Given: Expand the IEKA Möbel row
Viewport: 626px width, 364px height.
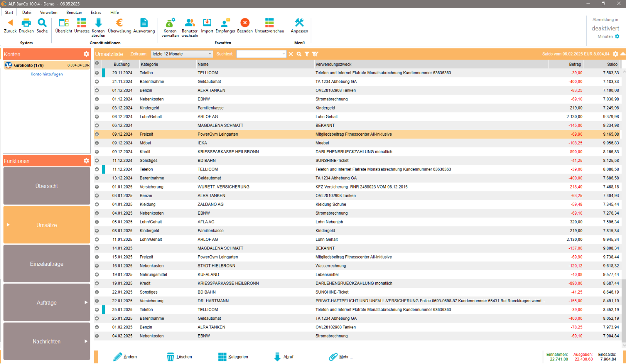Looking at the screenshot, I should 97,143.
